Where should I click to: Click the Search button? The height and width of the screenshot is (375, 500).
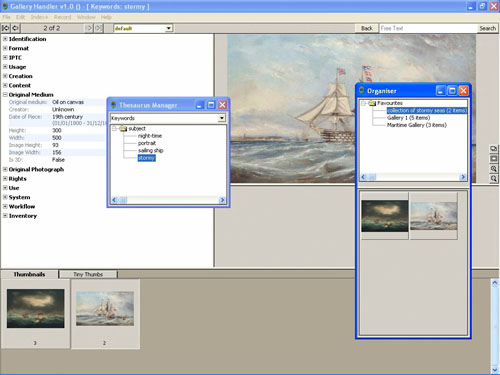coord(487,28)
